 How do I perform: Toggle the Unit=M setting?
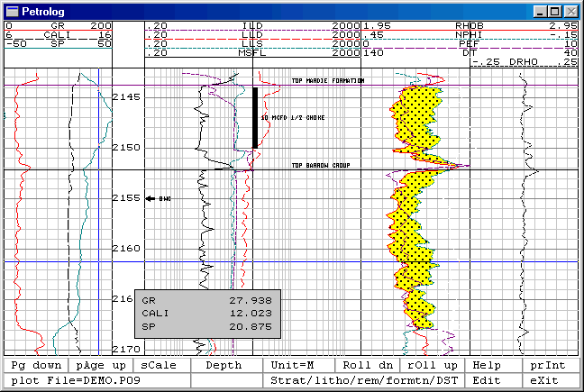click(x=292, y=365)
